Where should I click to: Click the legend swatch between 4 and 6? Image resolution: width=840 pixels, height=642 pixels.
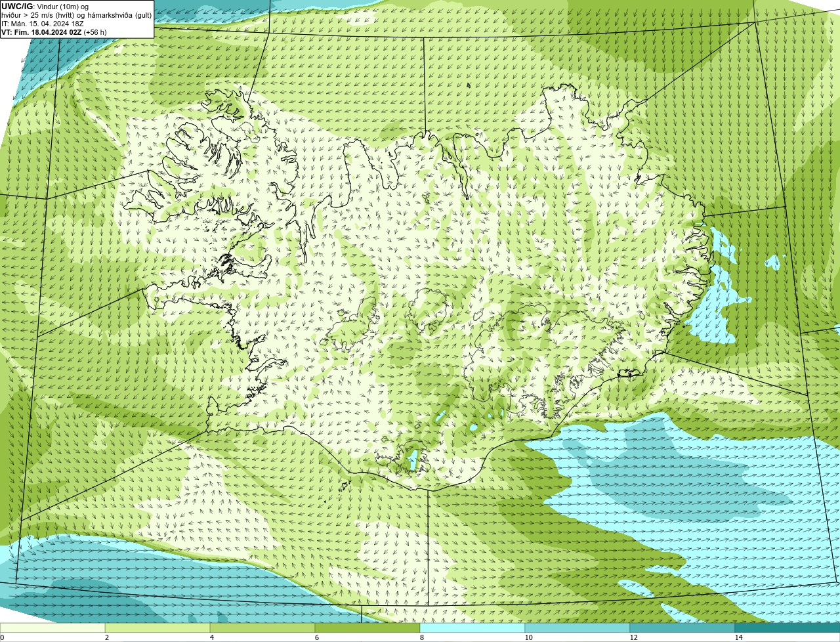262,628
